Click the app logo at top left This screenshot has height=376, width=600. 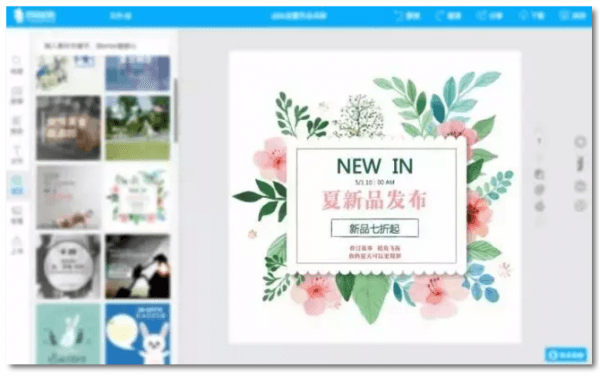[x=34, y=16]
